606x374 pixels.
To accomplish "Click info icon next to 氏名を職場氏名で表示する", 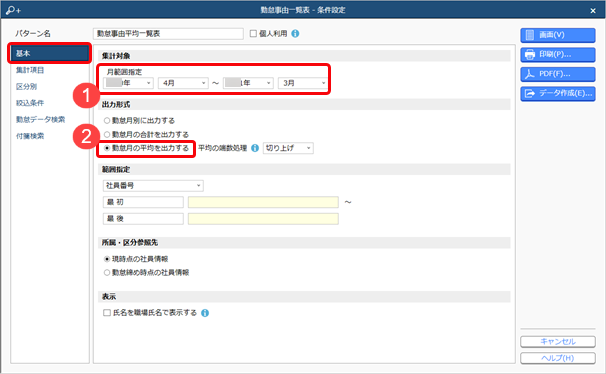I will point(205,313).
